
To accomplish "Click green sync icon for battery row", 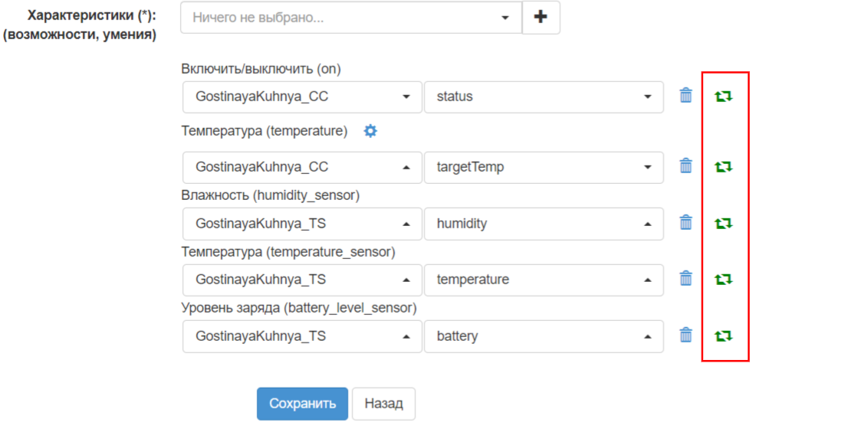I will 723,336.
